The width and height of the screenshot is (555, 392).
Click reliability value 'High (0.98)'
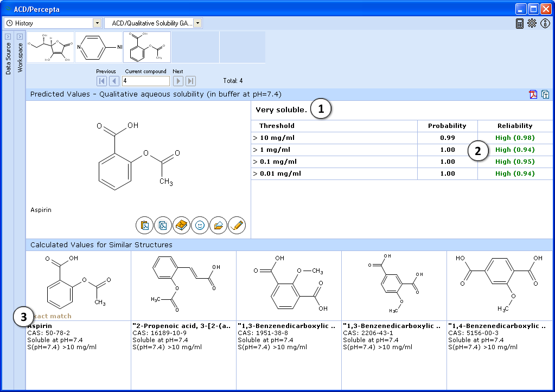(x=515, y=138)
